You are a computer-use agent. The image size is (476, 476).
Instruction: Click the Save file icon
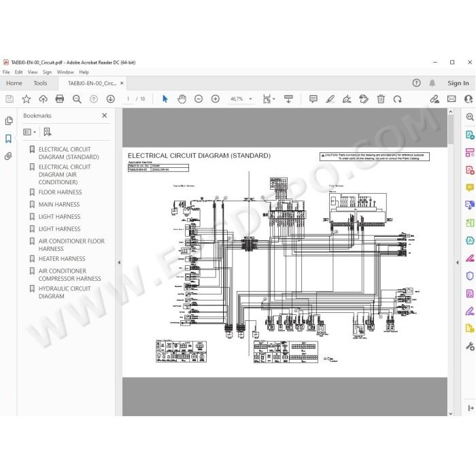click(10, 99)
